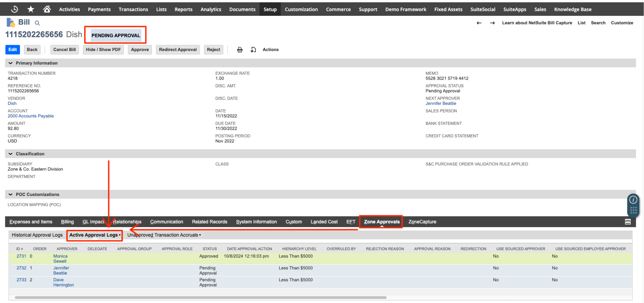Switch to the Historical Approval Logs tab
The height and width of the screenshot is (303, 644).
[37, 235]
